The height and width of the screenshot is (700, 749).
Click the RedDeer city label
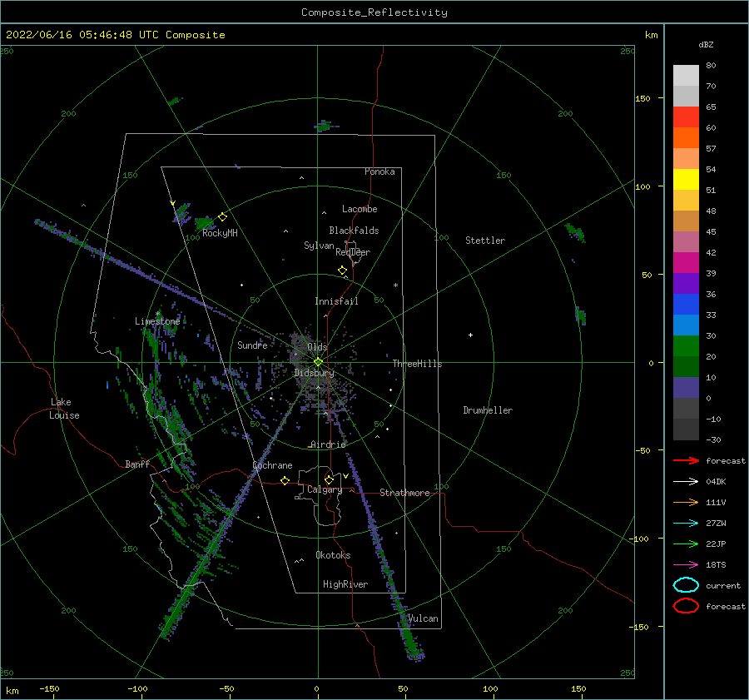pyautogui.click(x=353, y=252)
